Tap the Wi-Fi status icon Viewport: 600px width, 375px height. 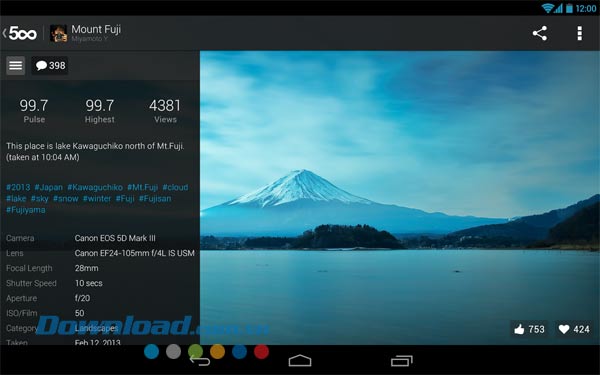548,8
